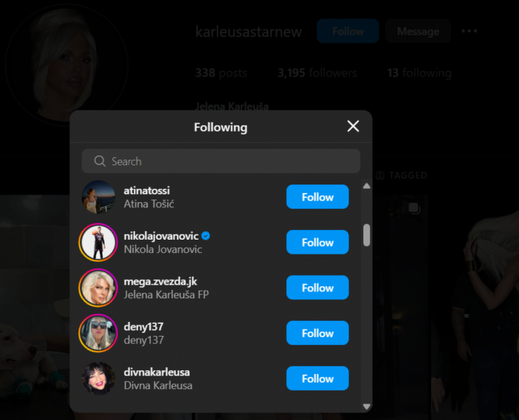Open the three-dot profile options menu

pos(469,31)
